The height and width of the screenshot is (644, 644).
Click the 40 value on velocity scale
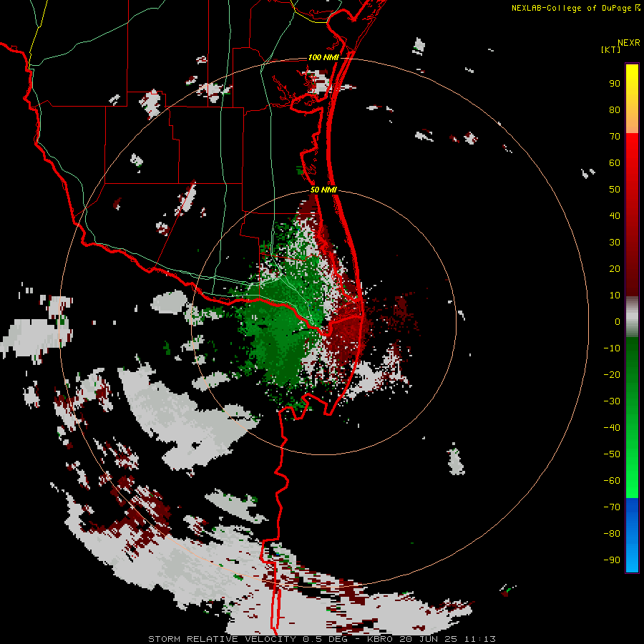point(615,215)
